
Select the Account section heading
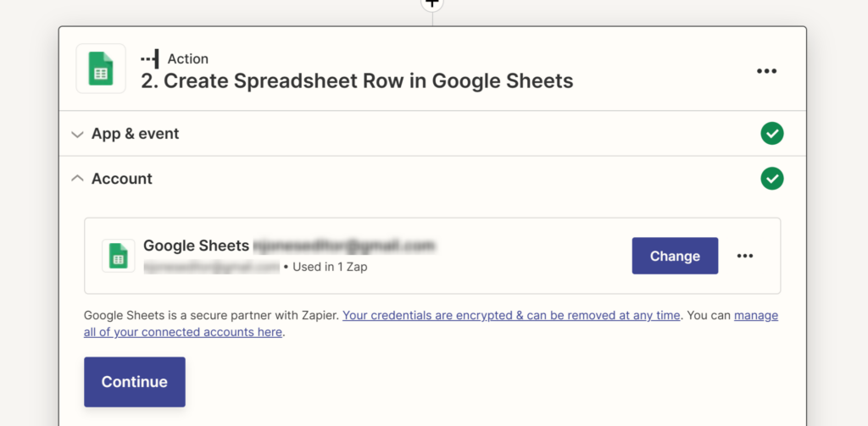tap(122, 179)
